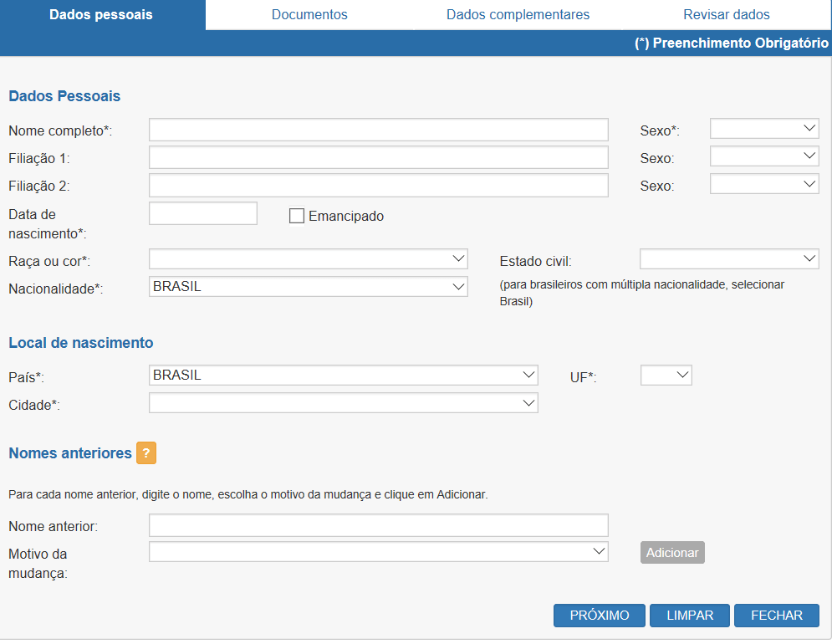Screen dimensions: 832x644
Task: Click the Data de nascimento field
Action: [x=202, y=213]
